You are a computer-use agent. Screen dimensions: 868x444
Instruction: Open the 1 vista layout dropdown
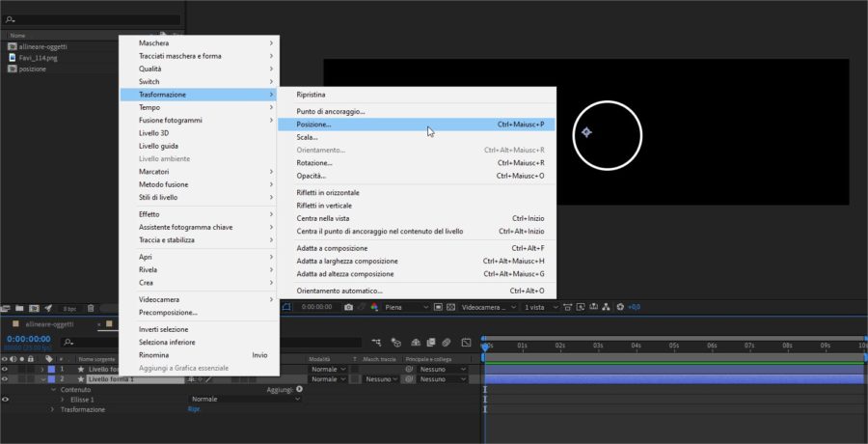point(541,307)
